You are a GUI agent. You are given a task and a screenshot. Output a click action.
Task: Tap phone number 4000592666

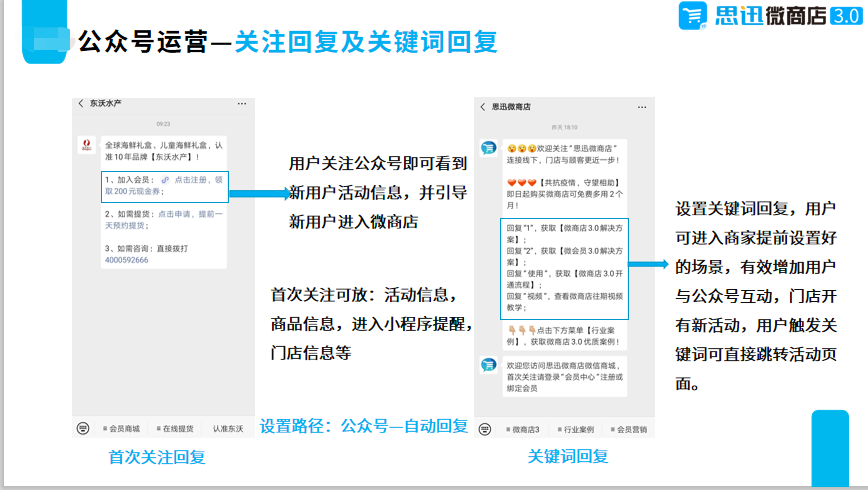[x=127, y=260]
